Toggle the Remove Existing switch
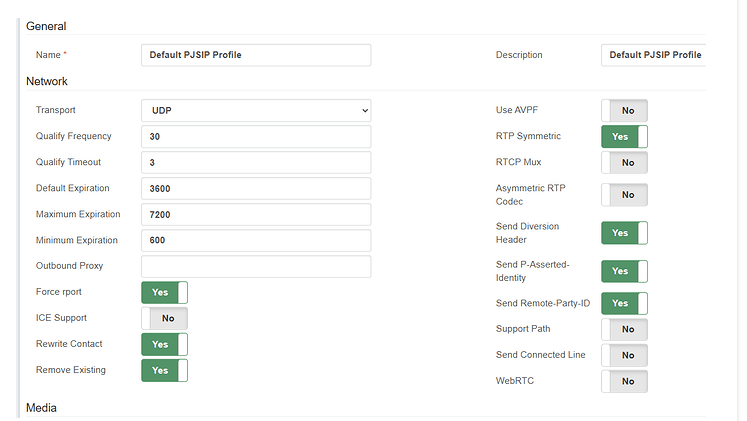This screenshot has width=747, height=421. [x=164, y=371]
